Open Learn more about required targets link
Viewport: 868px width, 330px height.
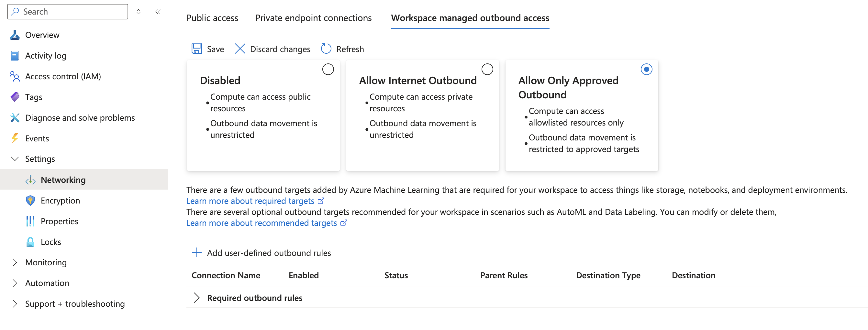[250, 201]
